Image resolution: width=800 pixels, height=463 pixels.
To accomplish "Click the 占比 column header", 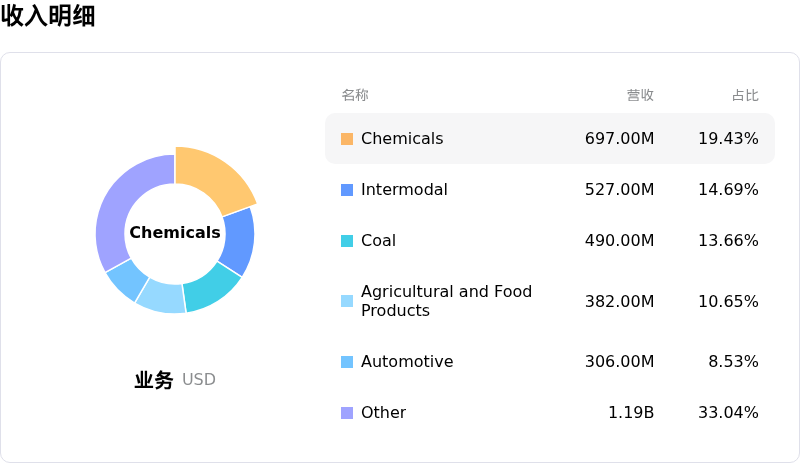I will point(745,95).
